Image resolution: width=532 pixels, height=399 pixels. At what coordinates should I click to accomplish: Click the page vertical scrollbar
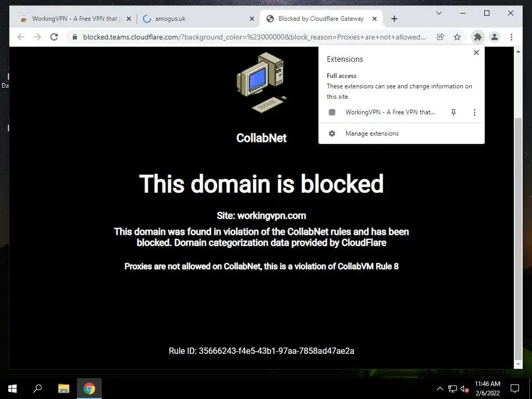518,238
